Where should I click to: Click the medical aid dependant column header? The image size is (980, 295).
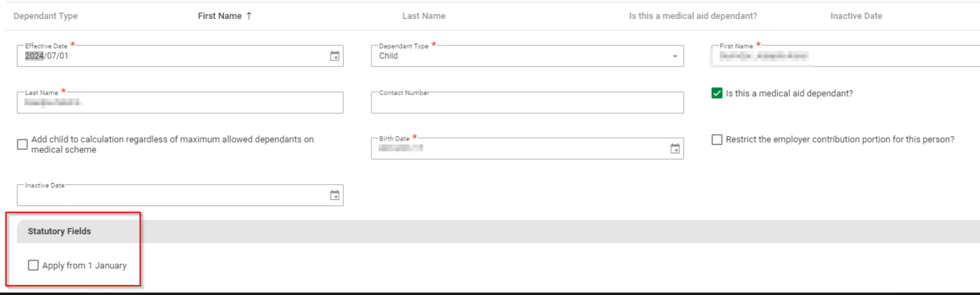693,16
